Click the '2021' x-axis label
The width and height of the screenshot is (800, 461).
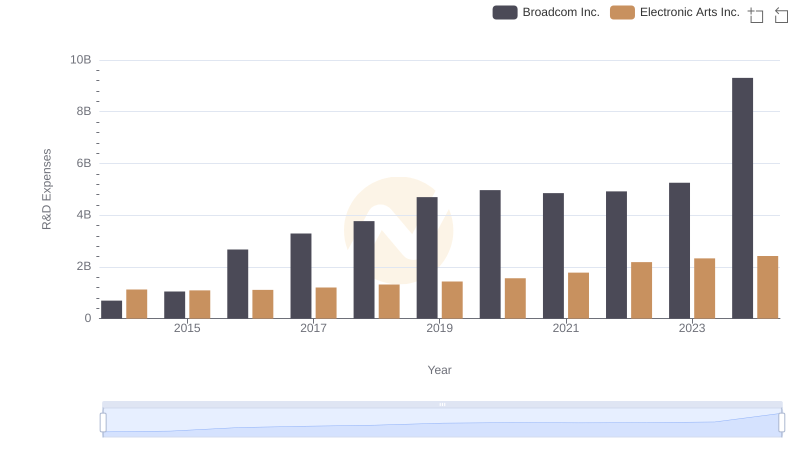[566, 328]
